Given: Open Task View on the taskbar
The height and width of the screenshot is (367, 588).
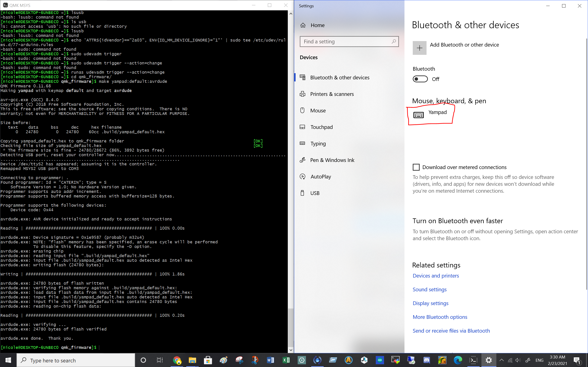Looking at the screenshot, I should pyautogui.click(x=160, y=360).
